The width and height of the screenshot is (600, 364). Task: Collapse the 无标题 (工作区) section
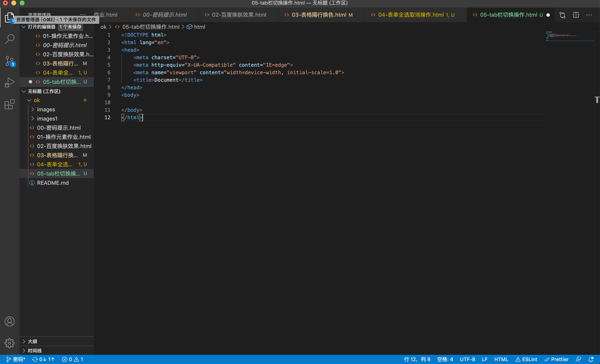(x=24, y=91)
